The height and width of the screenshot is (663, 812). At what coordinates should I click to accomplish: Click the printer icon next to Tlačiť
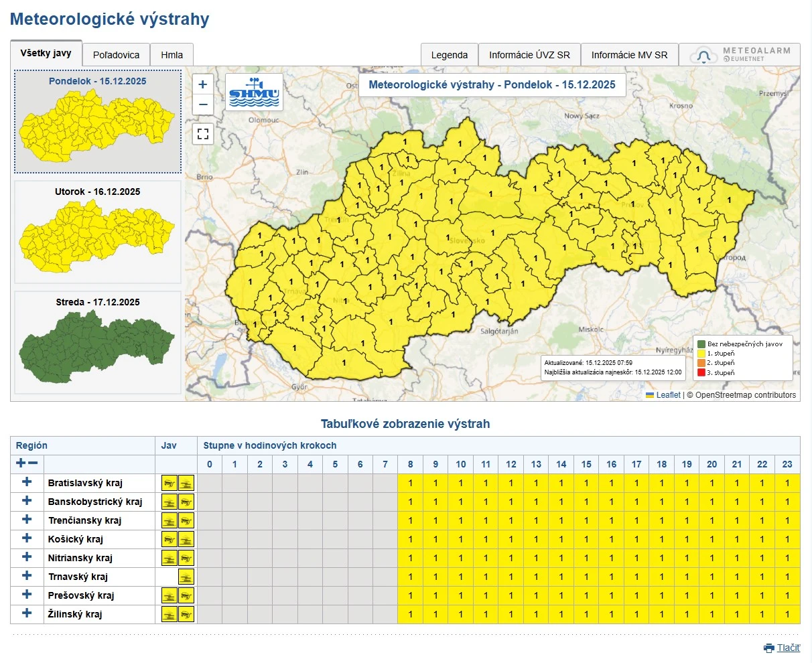pos(768,648)
